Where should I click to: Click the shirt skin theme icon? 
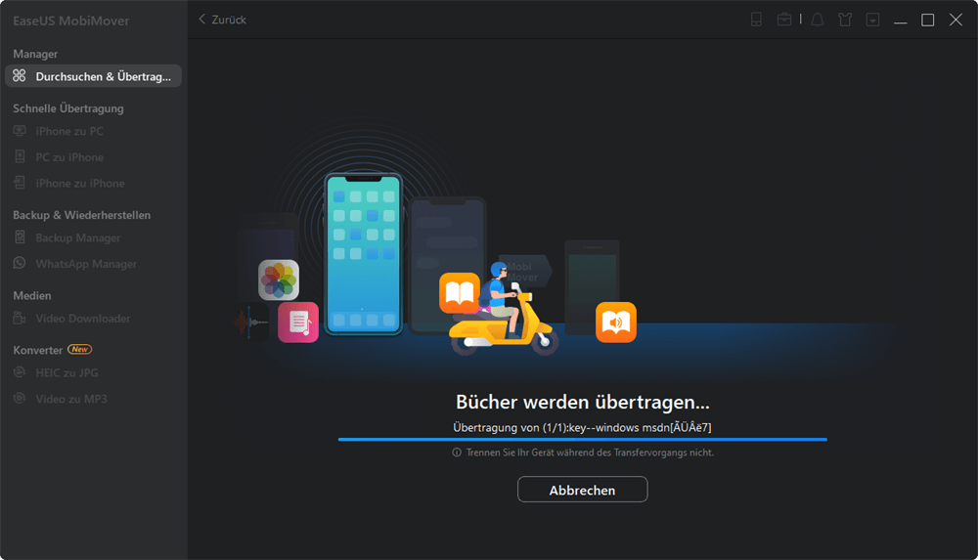click(845, 20)
